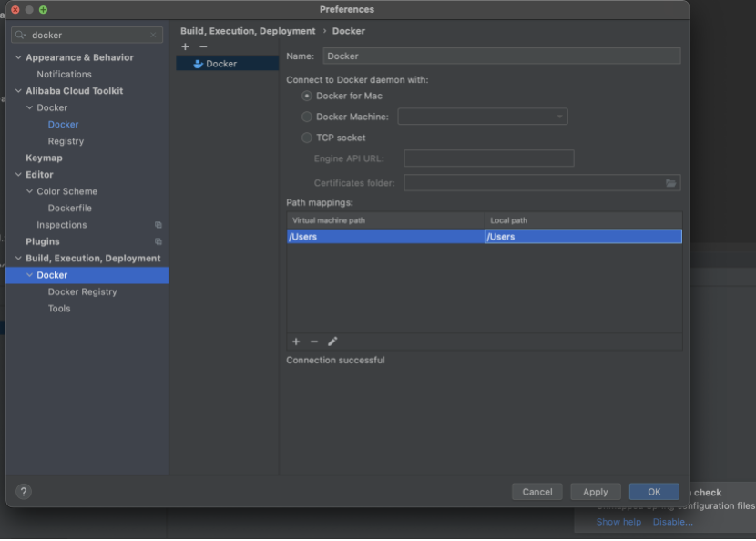Apply the Docker settings

[595, 491]
